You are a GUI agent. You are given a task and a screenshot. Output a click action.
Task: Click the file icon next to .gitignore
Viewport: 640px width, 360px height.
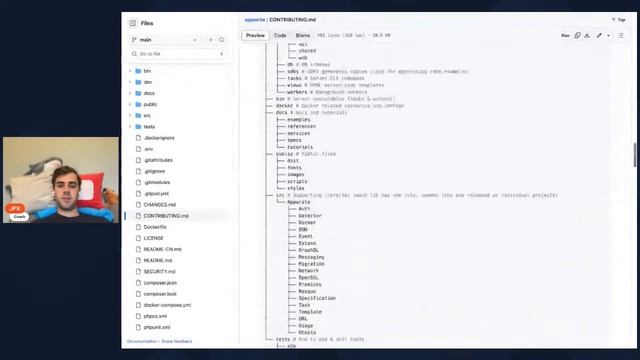(138, 171)
